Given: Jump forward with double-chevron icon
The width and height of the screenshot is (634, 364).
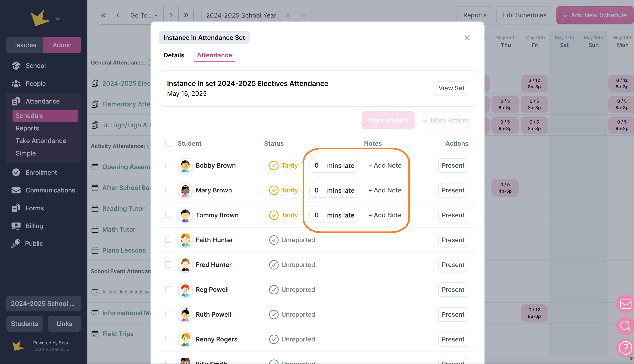Looking at the screenshot, I should click(186, 15).
